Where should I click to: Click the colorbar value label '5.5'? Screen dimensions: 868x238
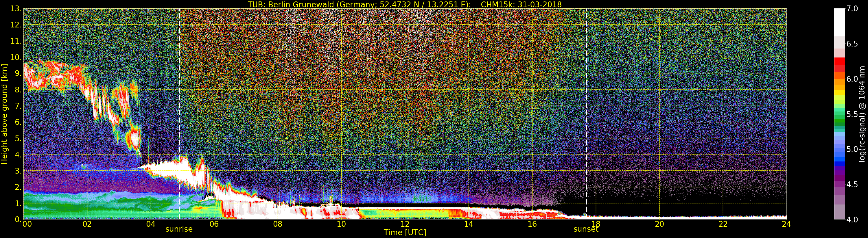(x=852, y=114)
